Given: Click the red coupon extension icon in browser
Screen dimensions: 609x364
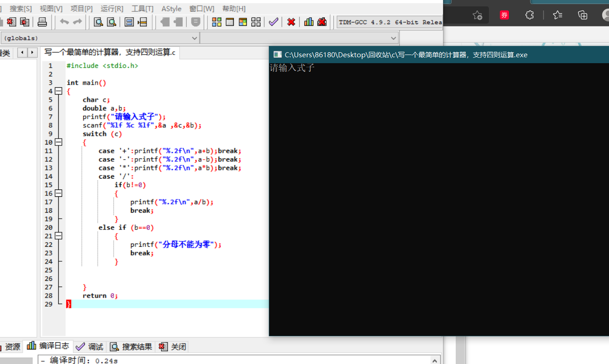Looking at the screenshot, I should coord(504,15).
